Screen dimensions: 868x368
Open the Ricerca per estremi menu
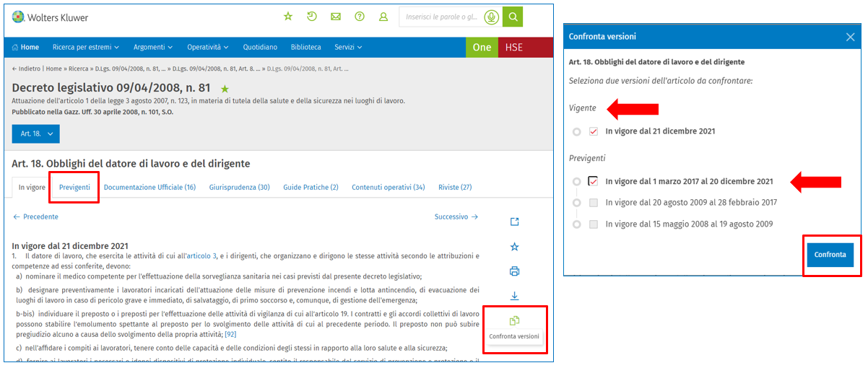point(85,48)
